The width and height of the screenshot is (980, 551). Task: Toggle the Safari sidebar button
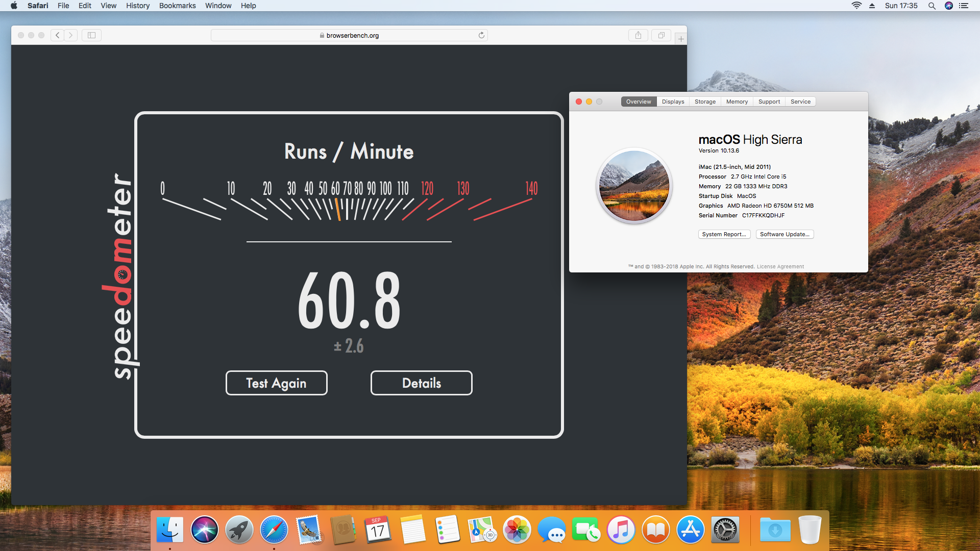91,35
